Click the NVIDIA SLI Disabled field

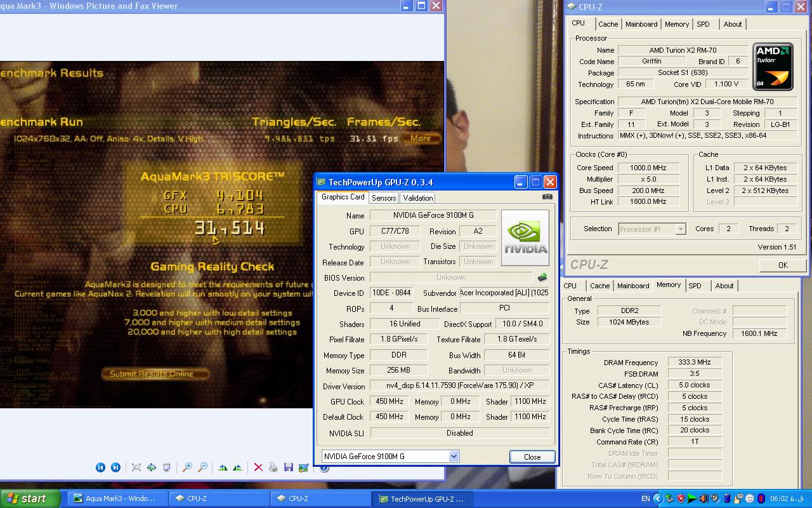[x=460, y=433]
